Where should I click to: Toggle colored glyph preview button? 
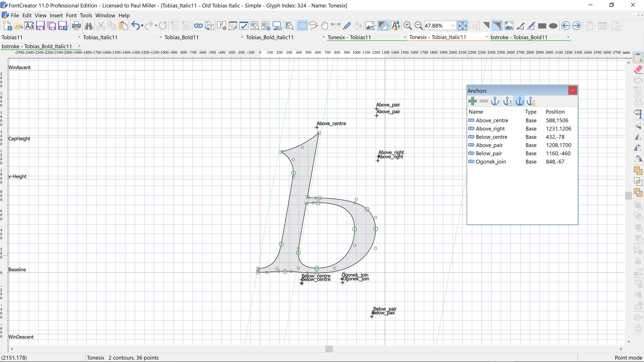click(395, 26)
